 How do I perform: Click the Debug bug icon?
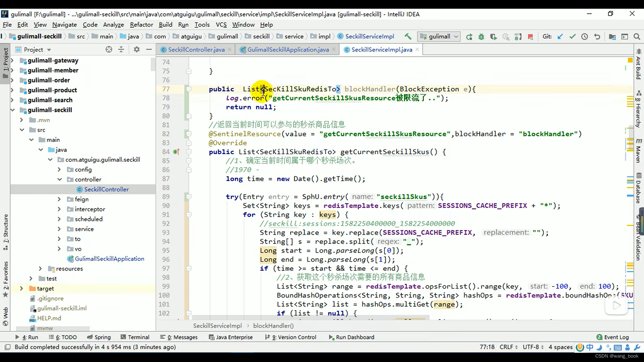click(481, 37)
